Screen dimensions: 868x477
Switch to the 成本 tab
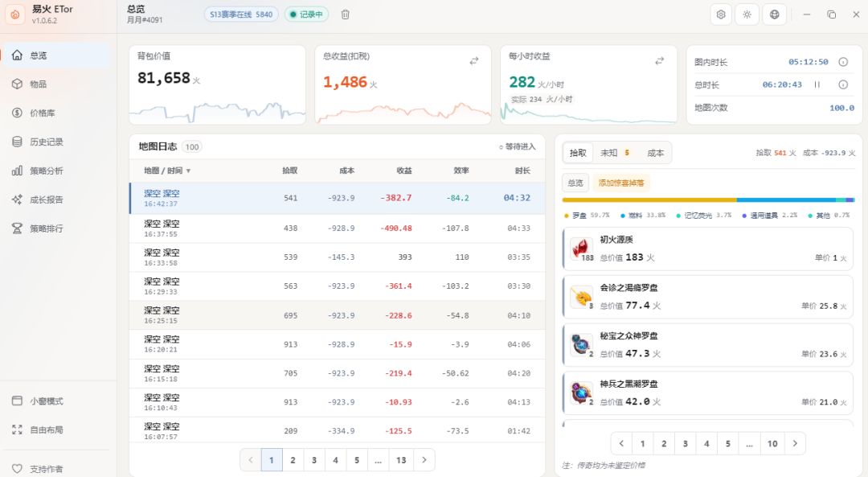[656, 153]
